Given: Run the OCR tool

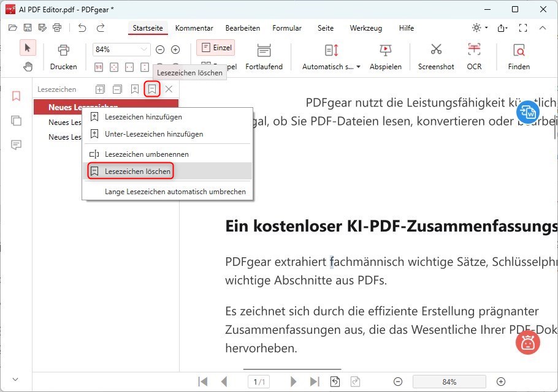Looking at the screenshot, I should (x=474, y=57).
